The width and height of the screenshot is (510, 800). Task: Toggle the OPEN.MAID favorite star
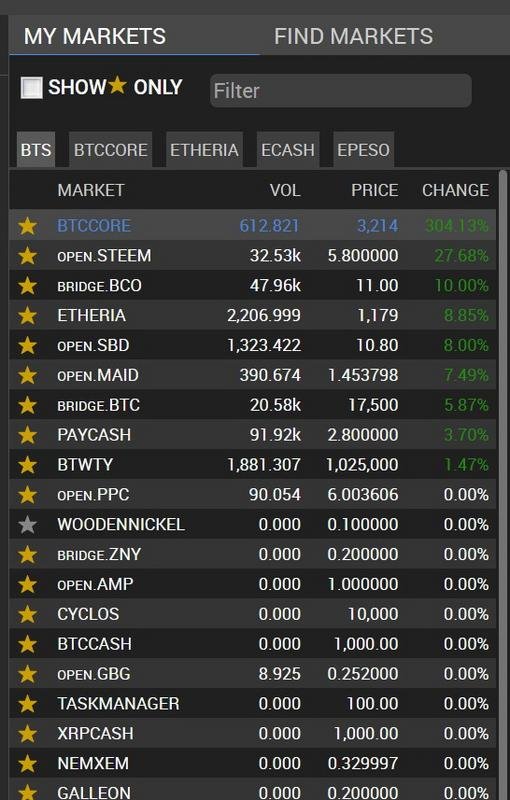28,375
